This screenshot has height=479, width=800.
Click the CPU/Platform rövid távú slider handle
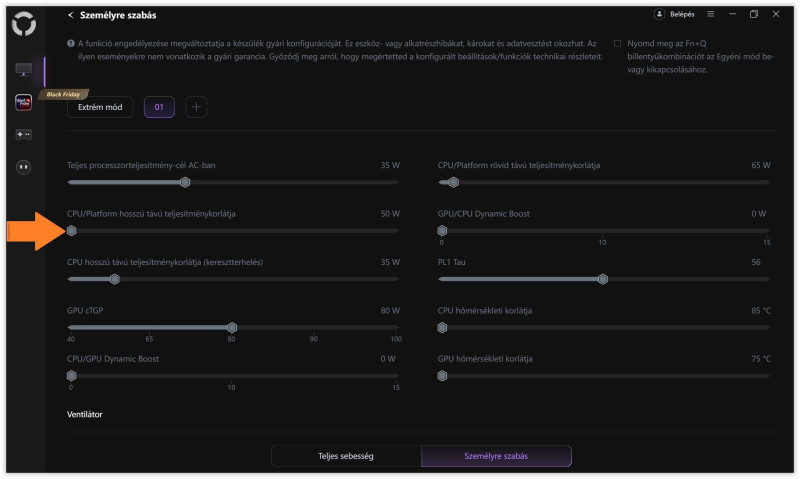[x=453, y=182]
